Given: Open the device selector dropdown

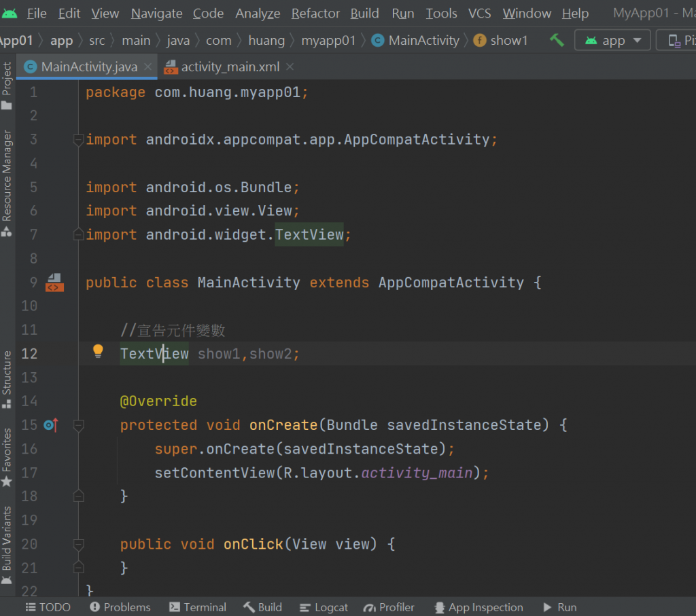Looking at the screenshot, I should (676, 40).
